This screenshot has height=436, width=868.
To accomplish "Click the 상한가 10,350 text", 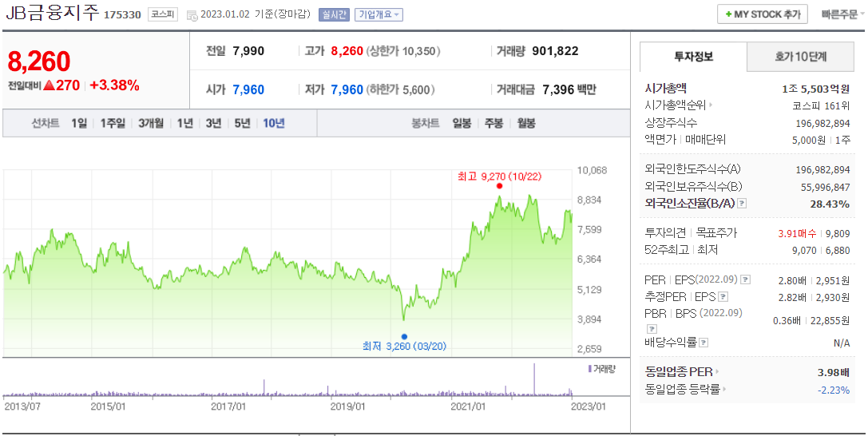I will pyautogui.click(x=403, y=51).
